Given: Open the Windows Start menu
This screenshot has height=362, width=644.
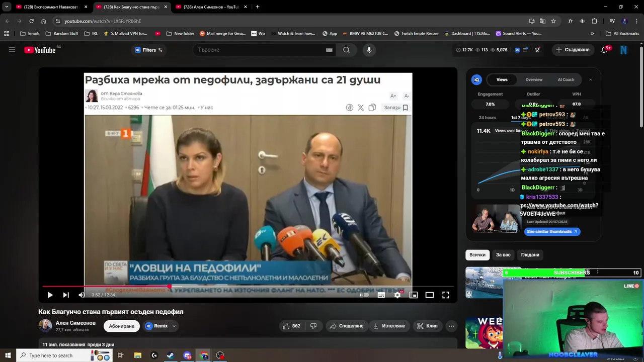Looking at the screenshot, I should pyautogui.click(x=8, y=355).
